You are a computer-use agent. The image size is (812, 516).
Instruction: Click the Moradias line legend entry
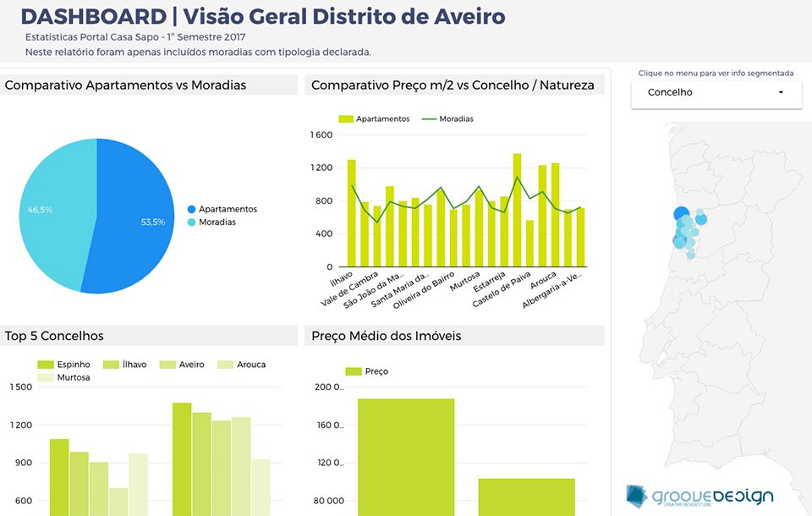pyautogui.click(x=447, y=119)
